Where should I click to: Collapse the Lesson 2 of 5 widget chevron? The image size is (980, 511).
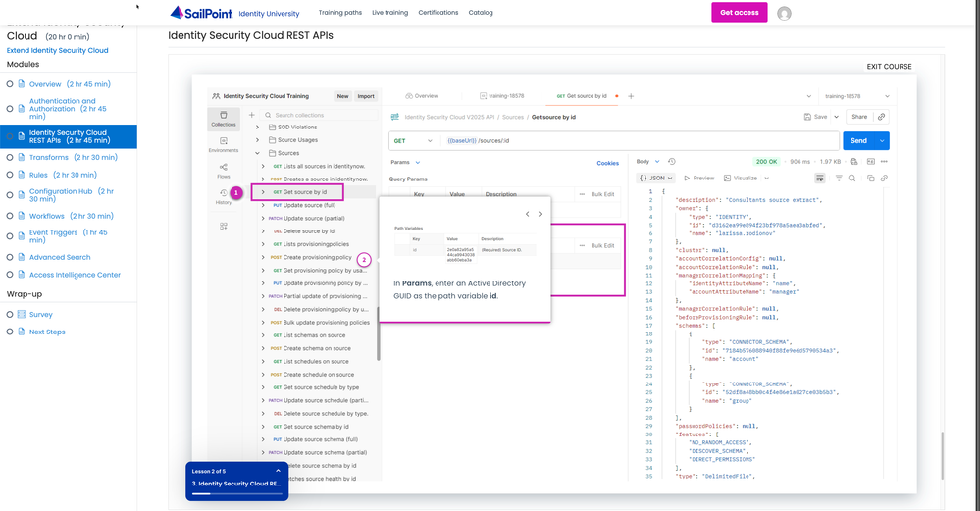[x=279, y=471]
